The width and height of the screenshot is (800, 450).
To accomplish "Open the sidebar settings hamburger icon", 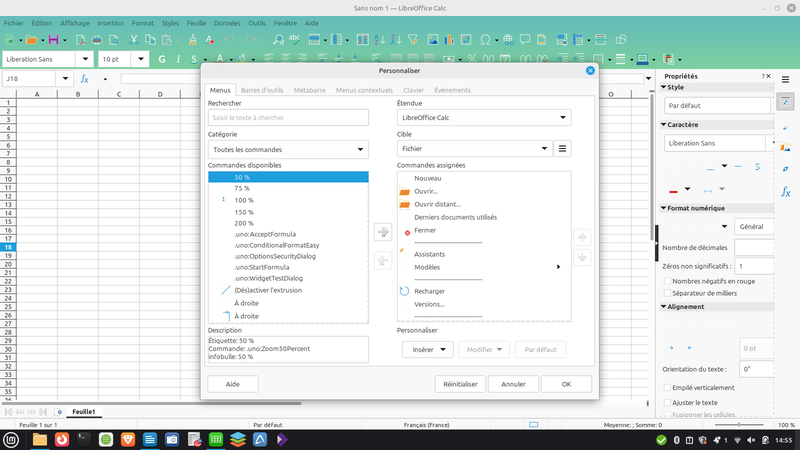I will (785, 80).
